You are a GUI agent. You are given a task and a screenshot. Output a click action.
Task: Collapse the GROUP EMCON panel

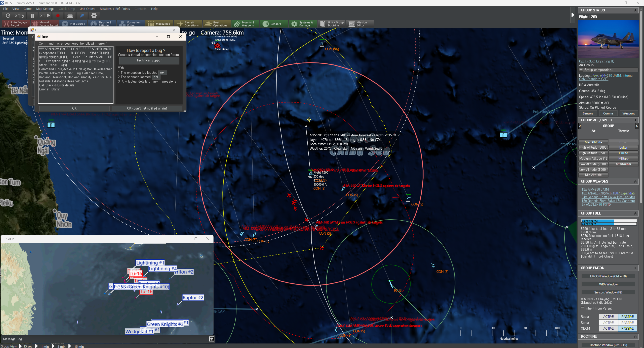click(635, 268)
